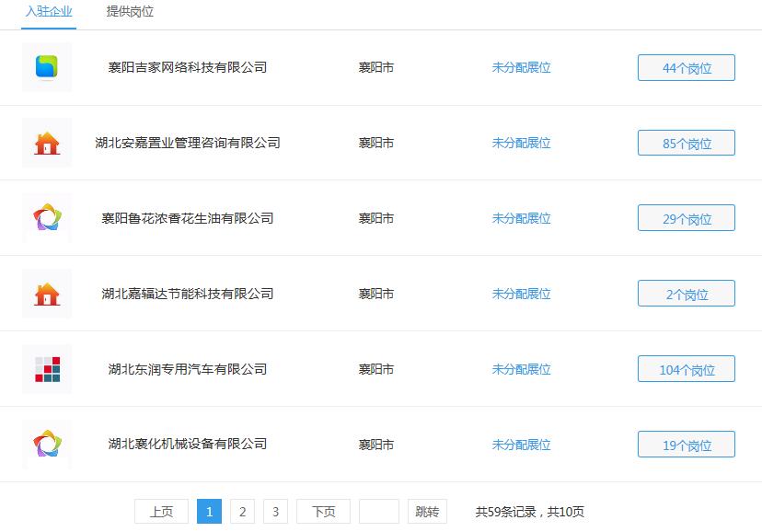
Task: Select page 3 in the pagination bar
Action: coord(275,511)
